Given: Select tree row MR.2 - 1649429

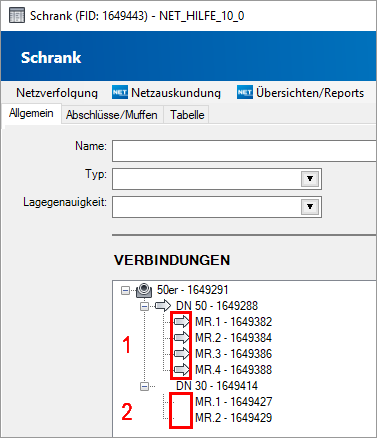Looking at the screenshot, I should [x=234, y=418].
